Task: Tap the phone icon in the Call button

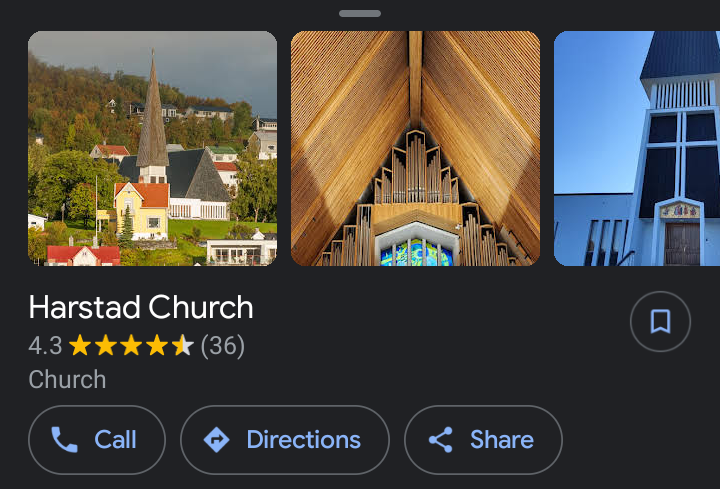Action: tap(64, 440)
